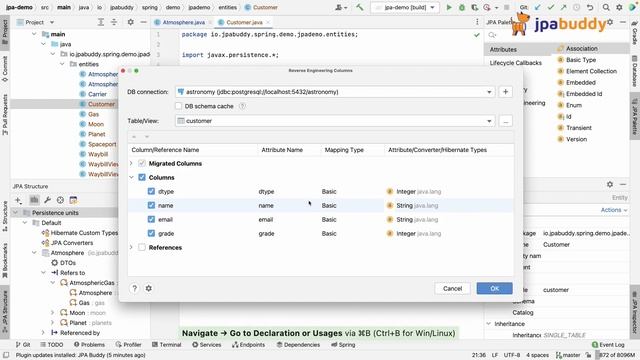Open wrench settings in JPA Structure toolbar
The height and width of the screenshot is (360, 640).
(47, 200)
